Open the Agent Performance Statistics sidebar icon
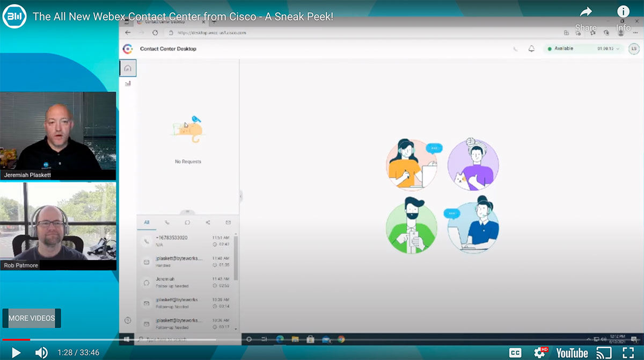The height and width of the screenshot is (360, 644). pos(127,84)
